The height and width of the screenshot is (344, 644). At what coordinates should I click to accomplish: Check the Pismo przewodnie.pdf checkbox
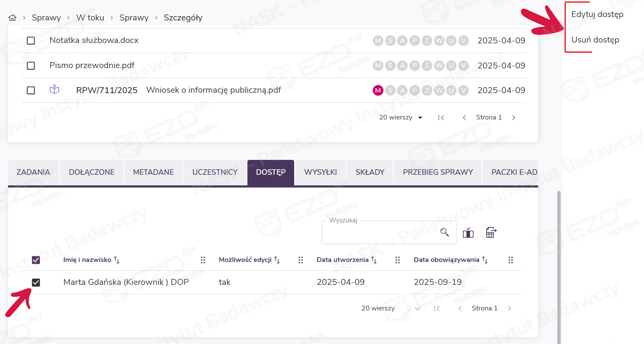(x=31, y=66)
